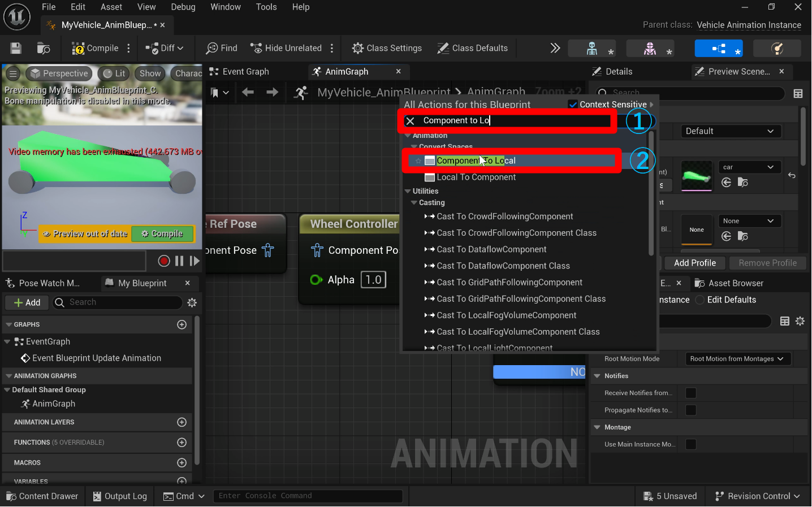
Task: Add a new macro with plus icon
Action: [x=182, y=463]
